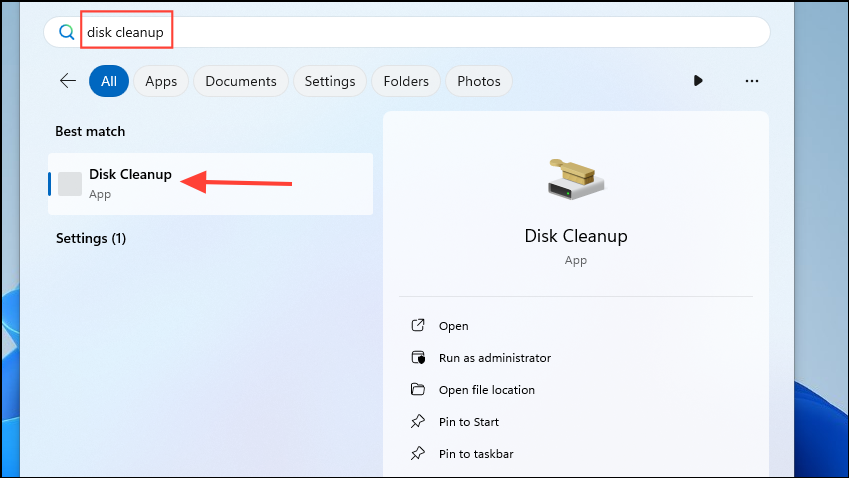Image resolution: width=849 pixels, height=478 pixels.
Task: Switch to the Photos filter tab
Action: point(479,81)
